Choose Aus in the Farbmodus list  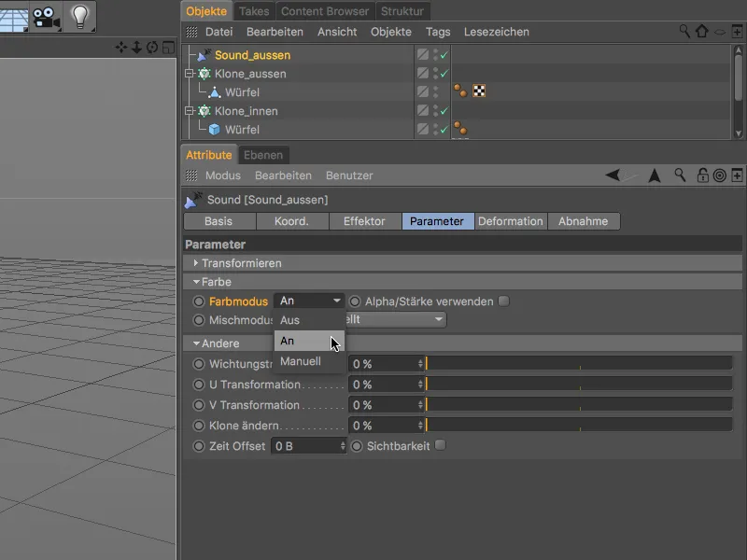point(309,320)
